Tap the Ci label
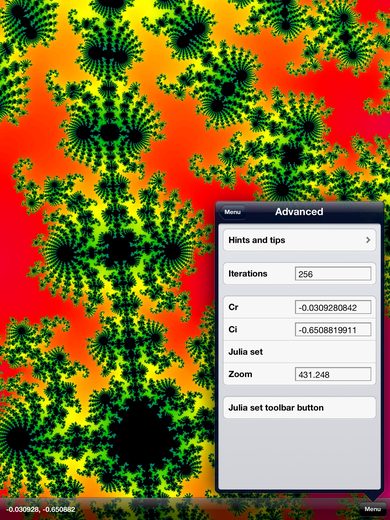 click(x=233, y=329)
